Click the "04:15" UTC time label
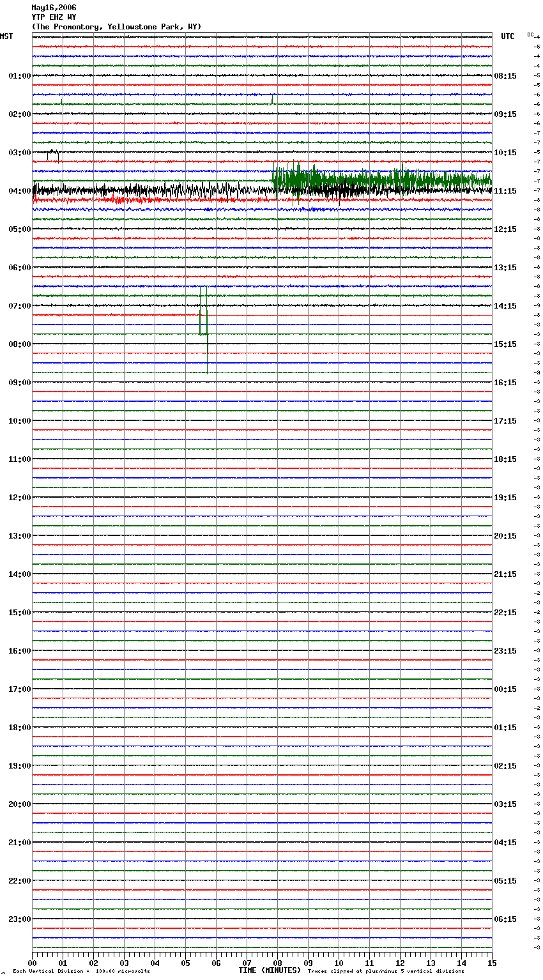This screenshot has width=543, height=980. pos(505,843)
